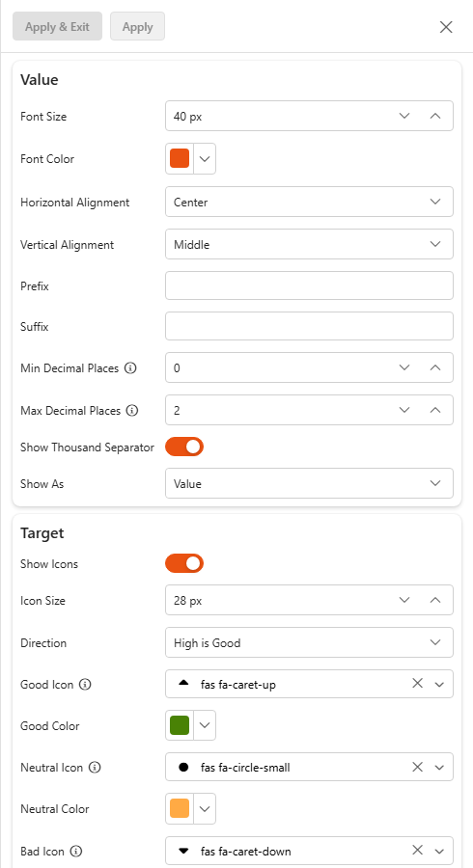Clear the fas fa-caret-down bad icon
Viewport: 473px width, 868px height.
tap(418, 850)
